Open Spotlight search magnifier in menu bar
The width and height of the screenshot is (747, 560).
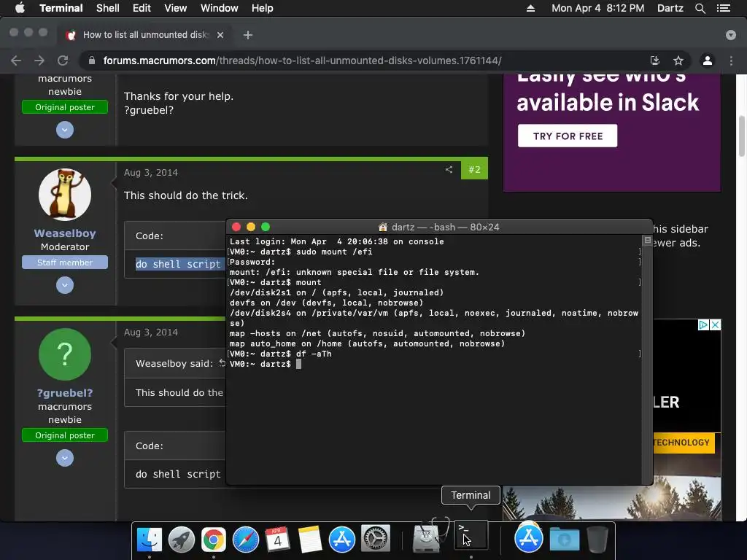coord(700,8)
